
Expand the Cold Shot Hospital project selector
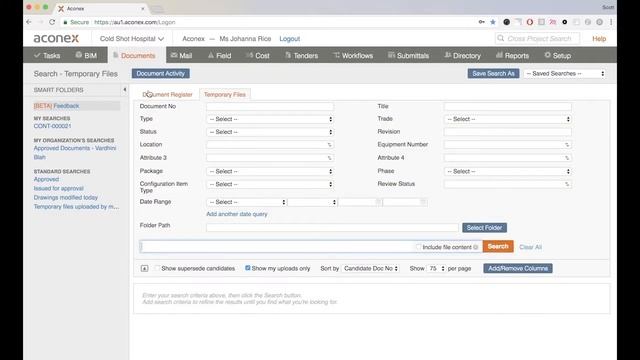132,38
